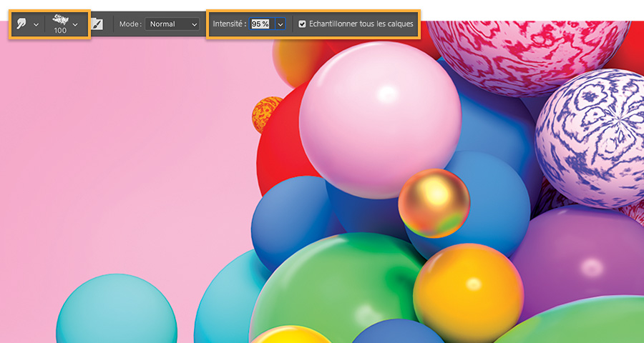Open the Intensité slider dropdown arrow
Image resolution: width=644 pixels, height=343 pixels.
click(280, 24)
